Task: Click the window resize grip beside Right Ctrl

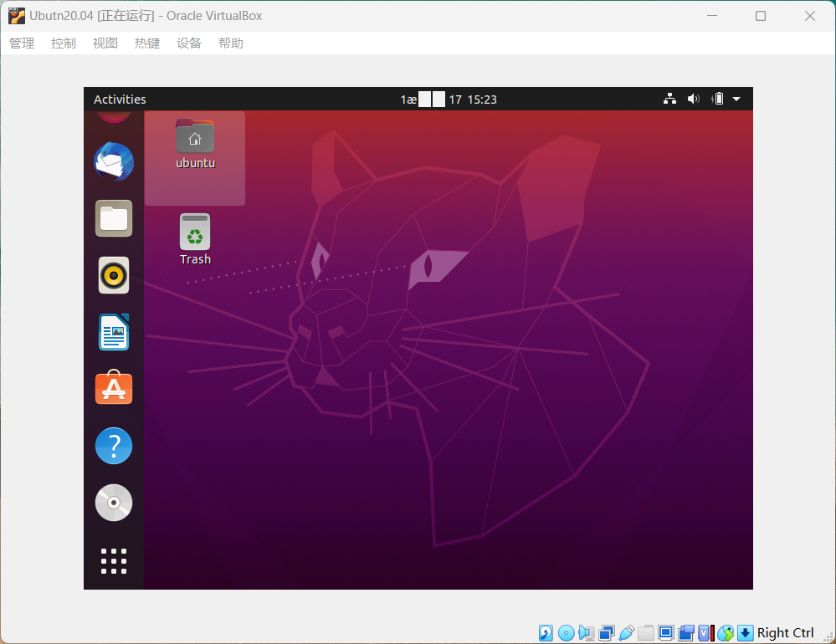Action: point(828,636)
